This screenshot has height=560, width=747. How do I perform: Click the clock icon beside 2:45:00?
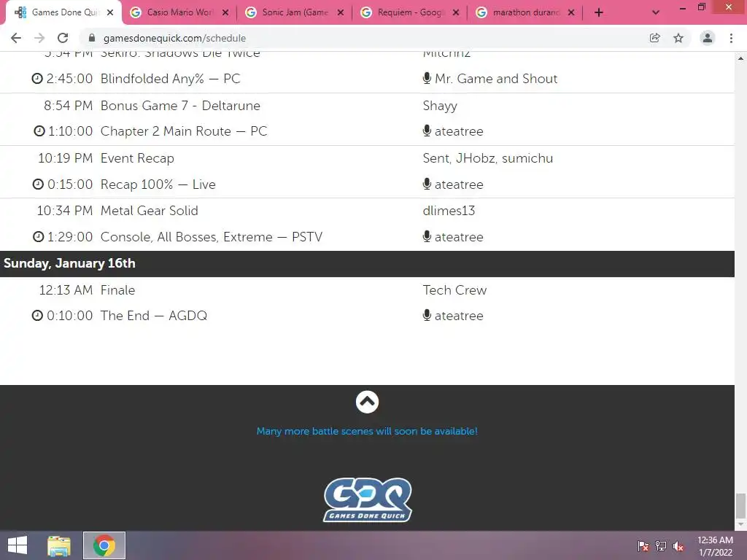point(37,78)
